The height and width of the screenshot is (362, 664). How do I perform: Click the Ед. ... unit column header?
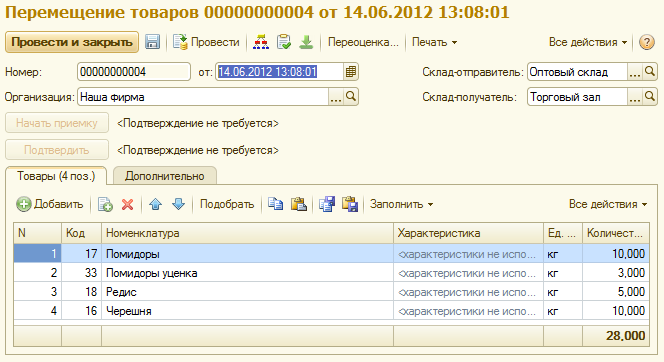563,233
